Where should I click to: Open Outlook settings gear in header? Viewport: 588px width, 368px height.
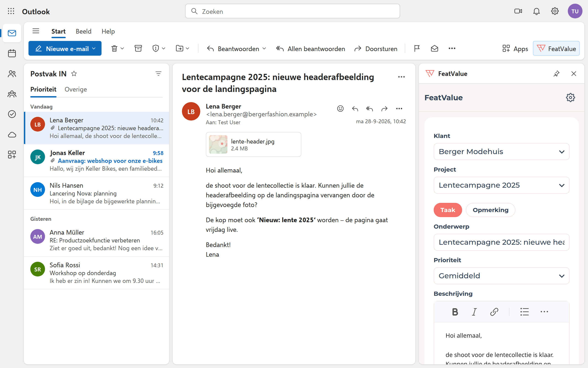(x=555, y=11)
